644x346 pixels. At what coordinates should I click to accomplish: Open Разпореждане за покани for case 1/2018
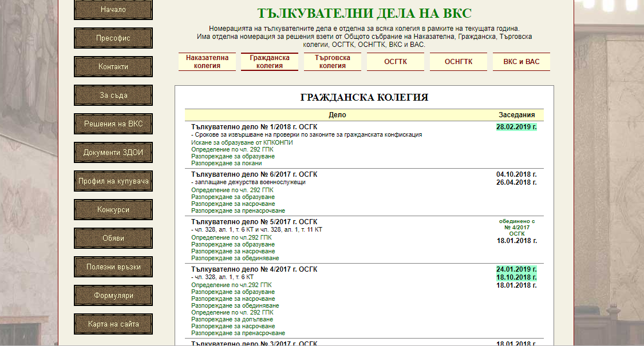(x=226, y=164)
